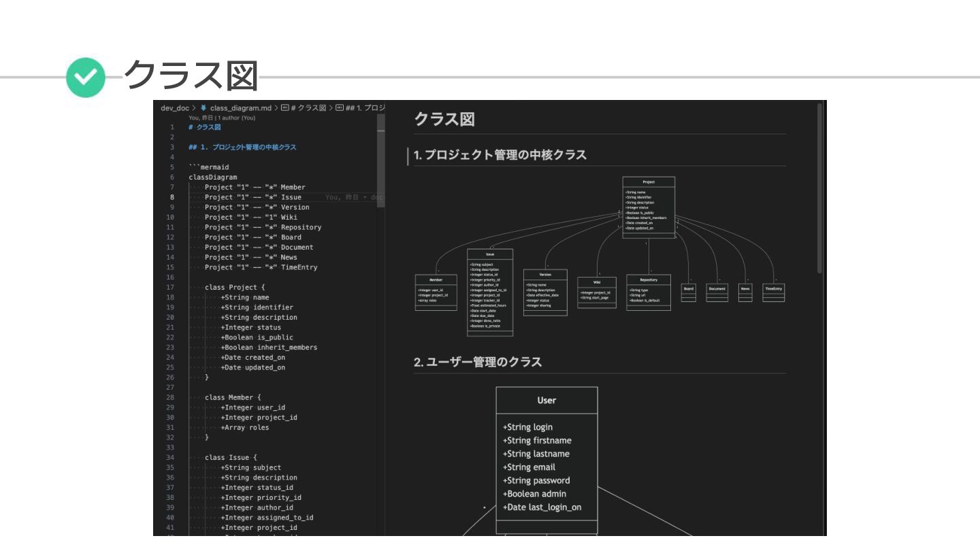Click the Version class box in diagram
This screenshot has width=980, height=551.
pos(545,293)
